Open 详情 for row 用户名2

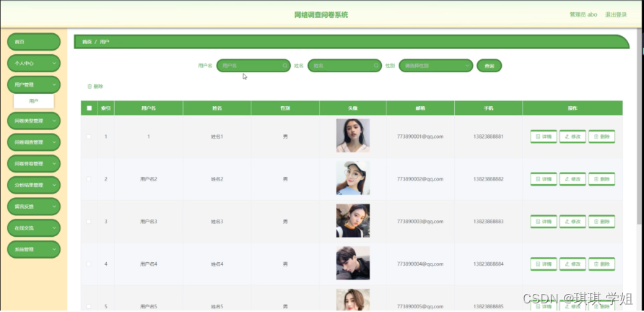click(x=544, y=179)
